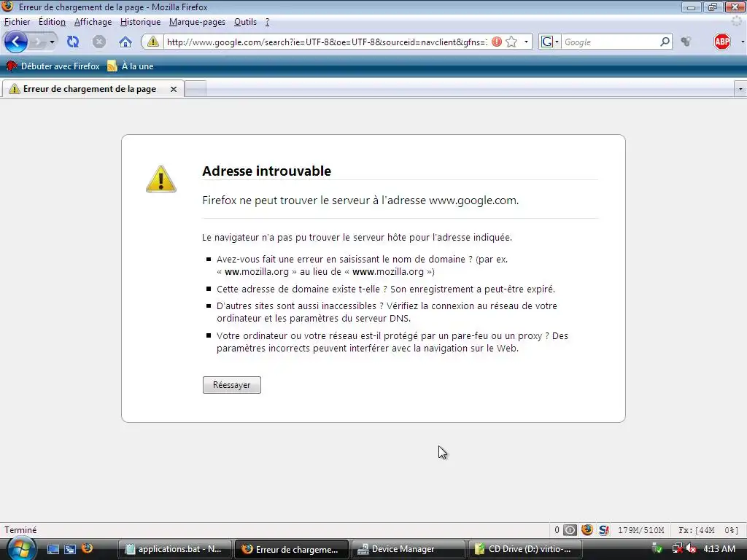Click the google.com URL address field
Screen dimensions: 747x560
tap(326, 42)
